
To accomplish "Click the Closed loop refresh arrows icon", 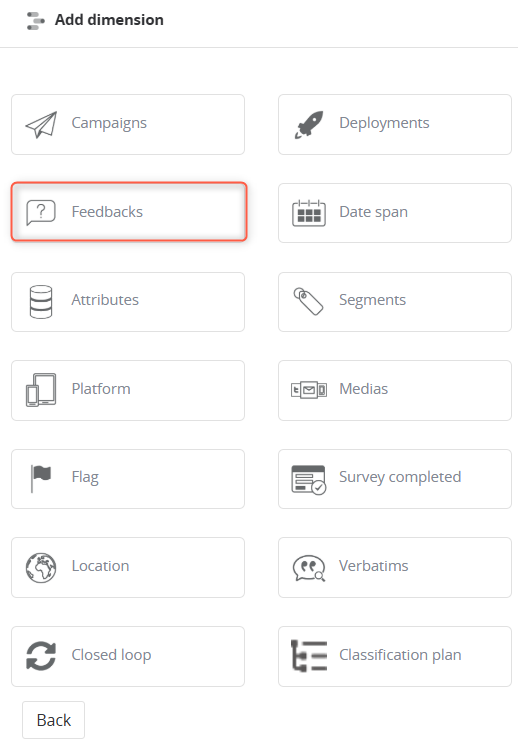I will (x=41, y=656).
